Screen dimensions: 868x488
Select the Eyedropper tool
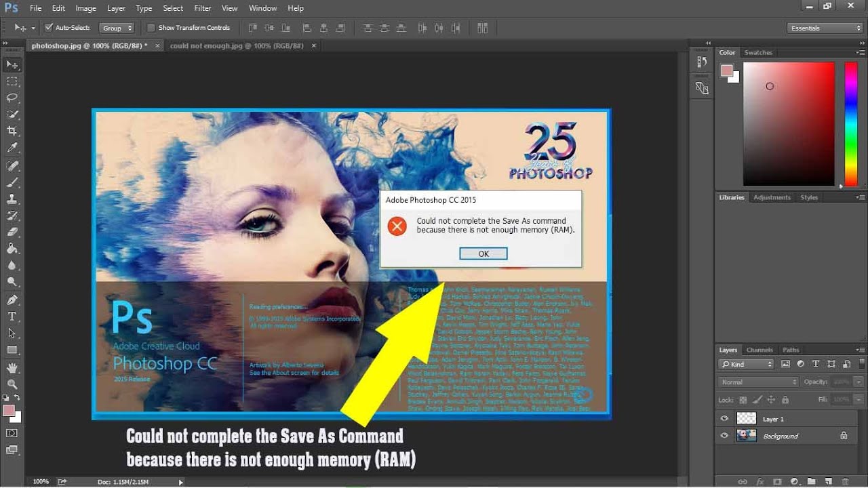coord(12,147)
